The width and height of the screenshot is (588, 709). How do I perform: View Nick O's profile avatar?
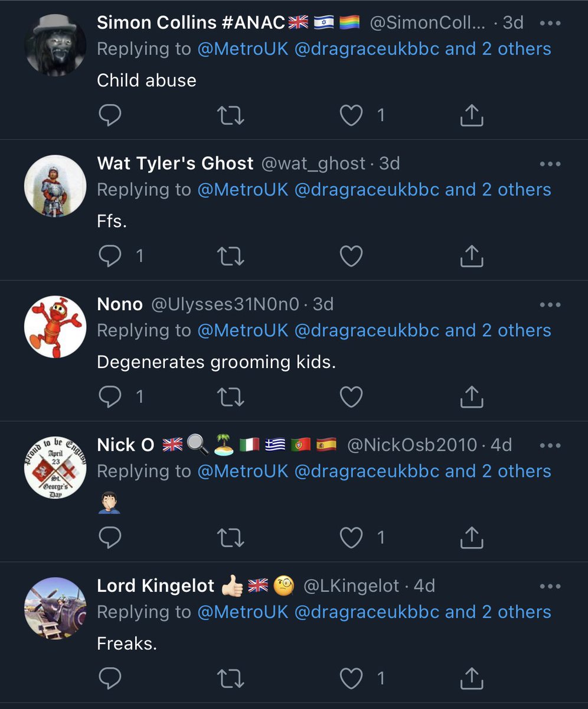55,467
